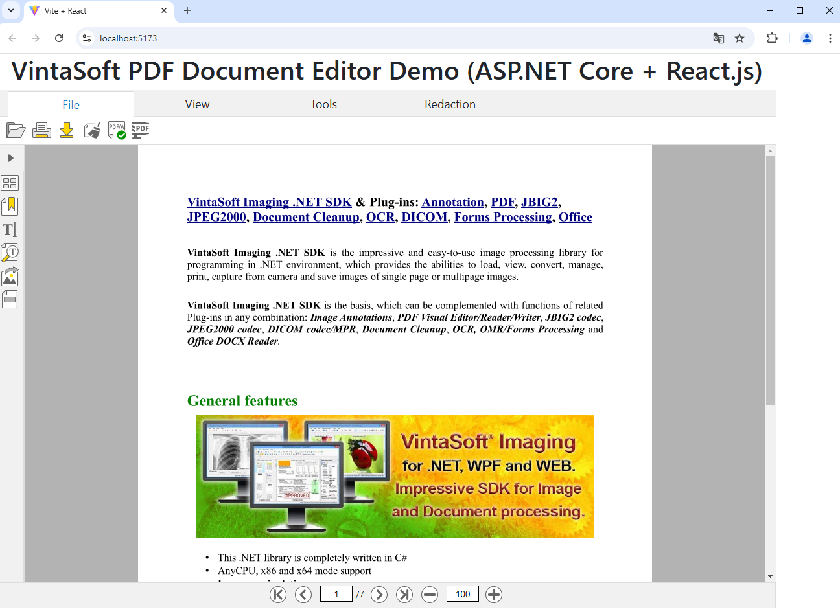Viewport: 840px width, 616px height.
Task: Download the PDF with yellow arrow icon
Action: pyautogui.click(x=67, y=130)
